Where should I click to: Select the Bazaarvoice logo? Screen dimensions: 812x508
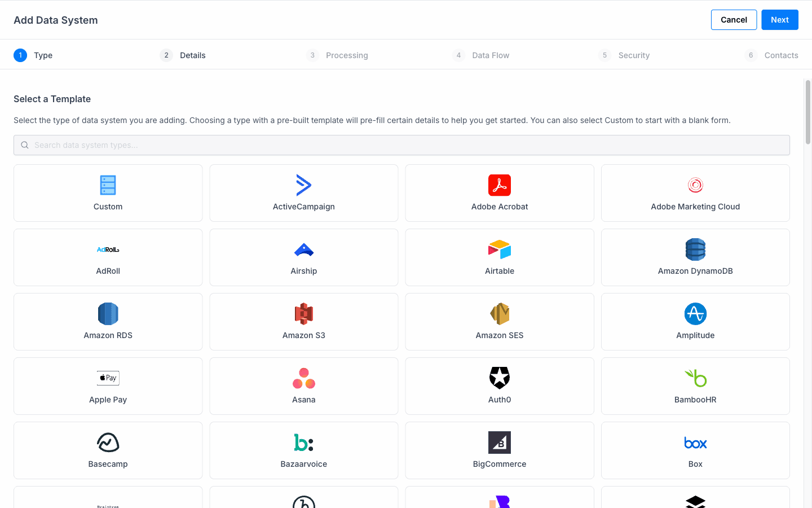(303, 443)
